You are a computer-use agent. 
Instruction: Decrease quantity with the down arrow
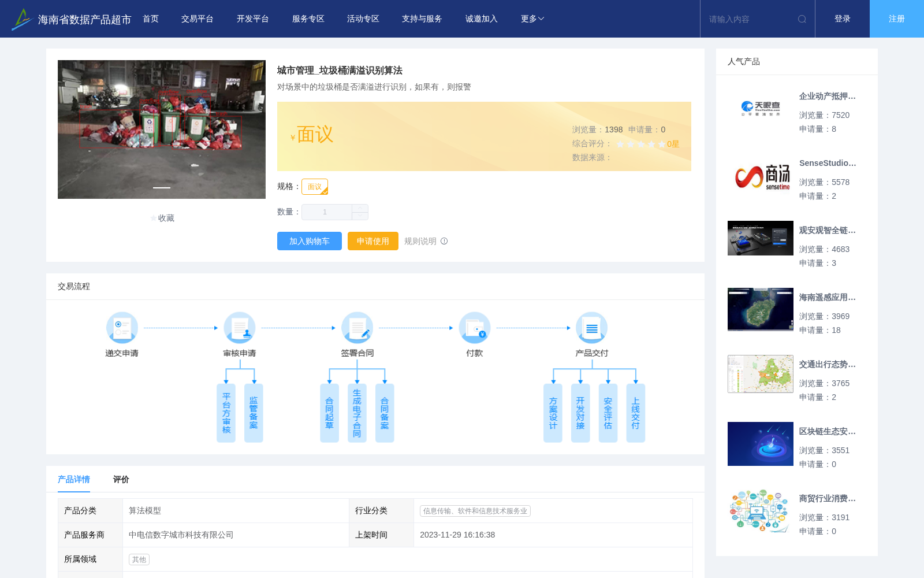point(360,216)
